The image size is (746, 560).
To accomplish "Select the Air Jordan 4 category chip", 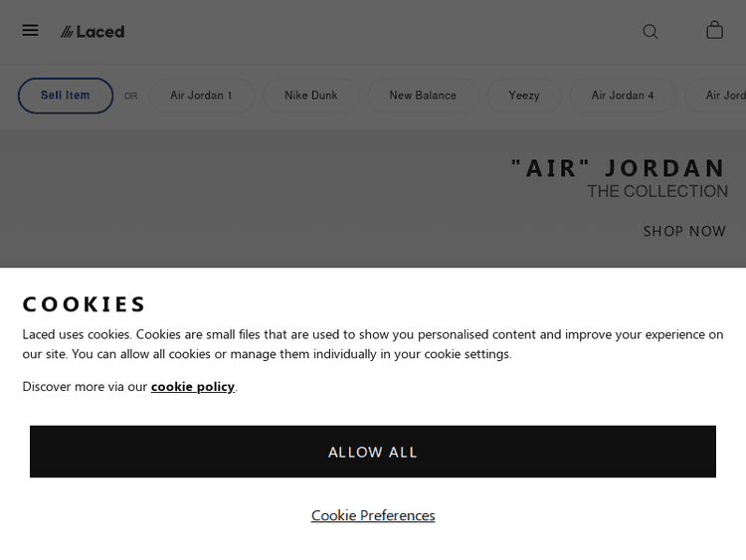I will click(x=623, y=95).
